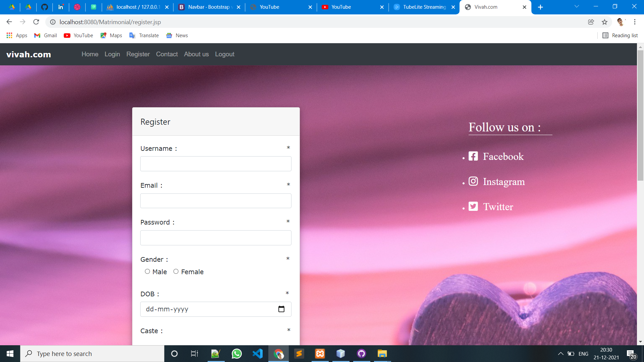Go to the About us page
Viewport: 644px width, 362px height.
196,54
